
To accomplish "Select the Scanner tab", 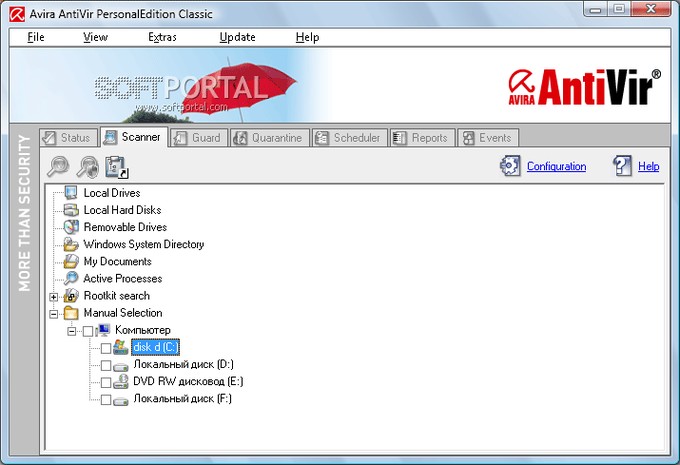I will tap(134, 137).
